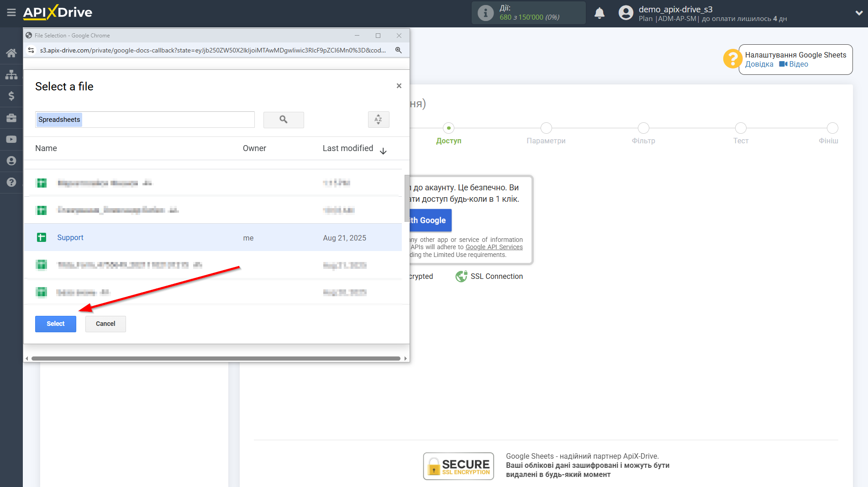Click the account avatar icon in header

[x=626, y=13]
